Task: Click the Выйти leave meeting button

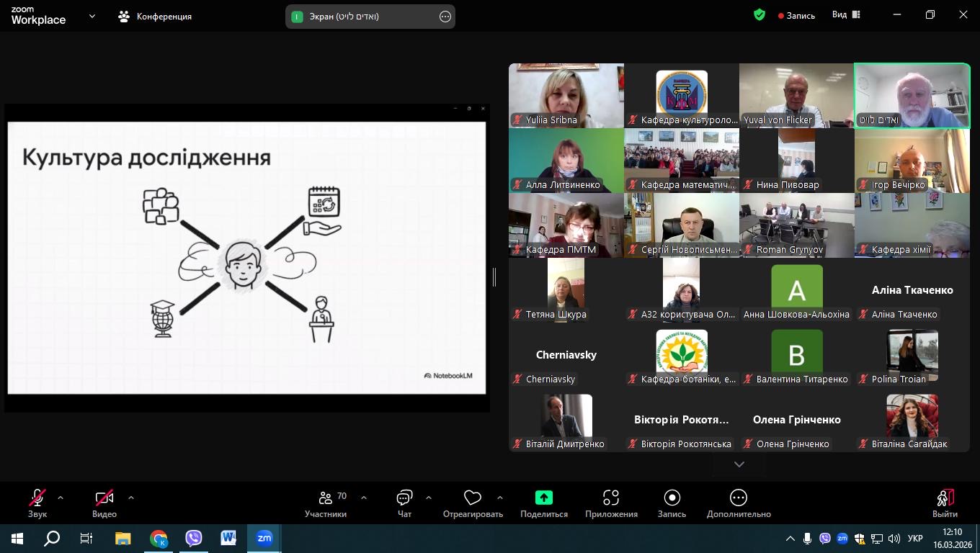Action: pyautogui.click(x=945, y=502)
